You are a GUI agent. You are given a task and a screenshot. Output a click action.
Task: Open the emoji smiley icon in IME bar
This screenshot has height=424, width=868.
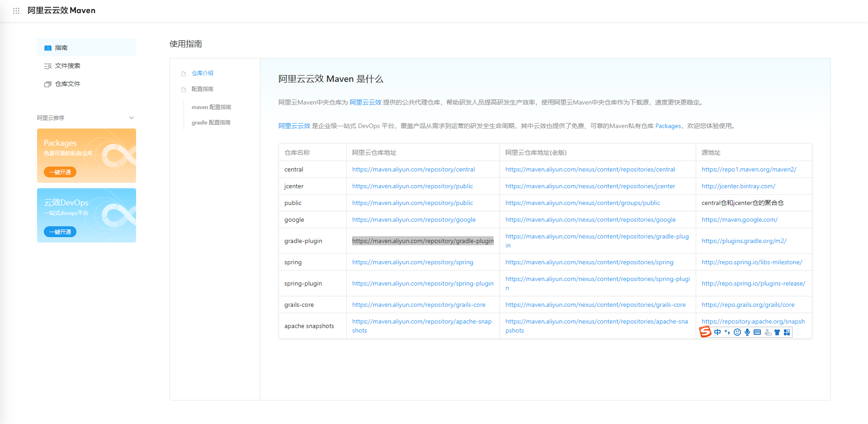pos(737,332)
